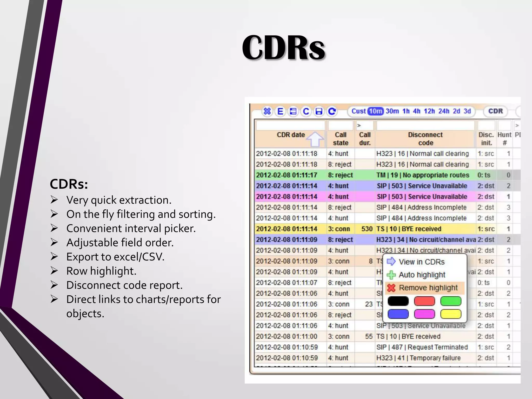532x399 pixels.
Task: Click the CDR date sort arrow
Action: (315, 139)
